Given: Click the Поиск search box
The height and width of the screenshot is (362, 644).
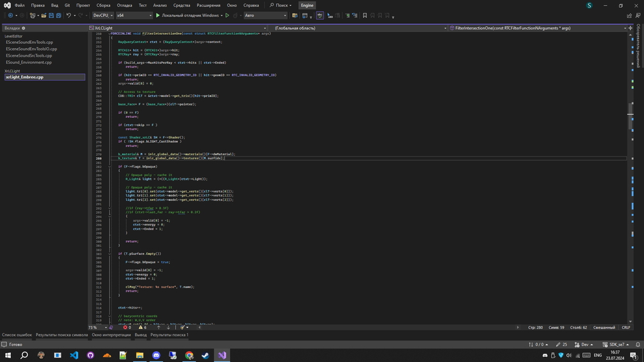Looking at the screenshot, I should click(x=279, y=5).
